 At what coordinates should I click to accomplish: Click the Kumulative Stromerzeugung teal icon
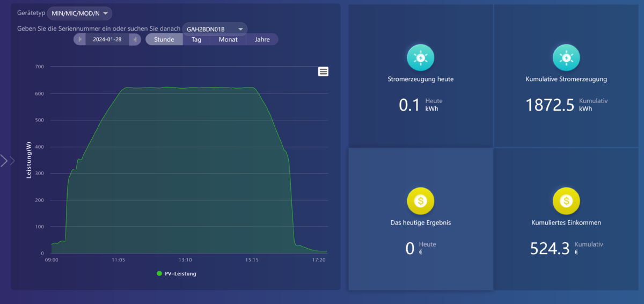click(566, 57)
